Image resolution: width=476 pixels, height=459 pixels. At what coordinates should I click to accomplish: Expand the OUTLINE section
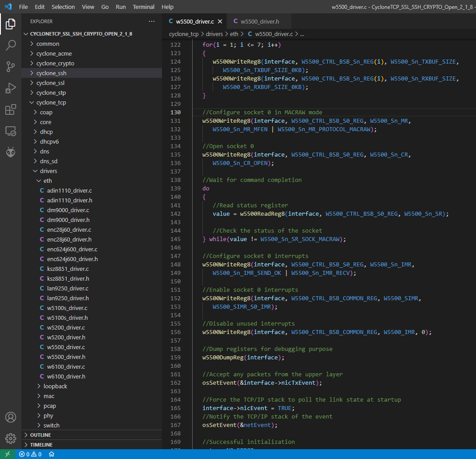click(x=92, y=435)
